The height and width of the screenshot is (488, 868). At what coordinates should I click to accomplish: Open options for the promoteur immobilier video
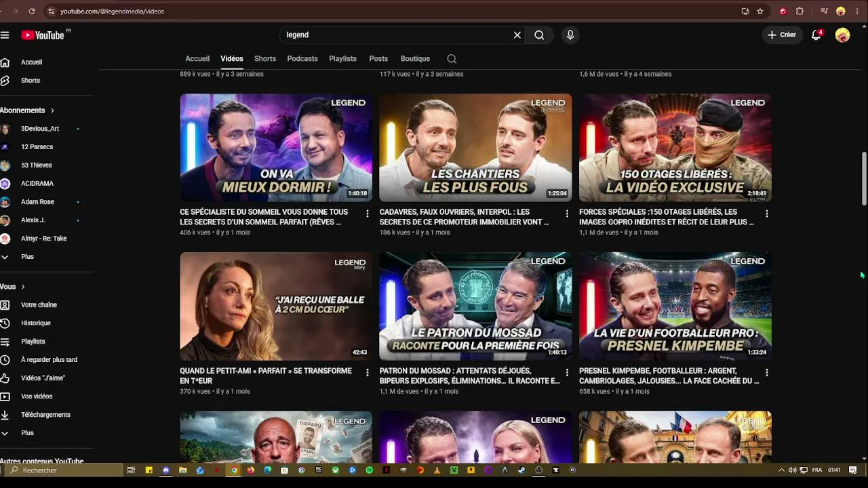[x=567, y=213]
